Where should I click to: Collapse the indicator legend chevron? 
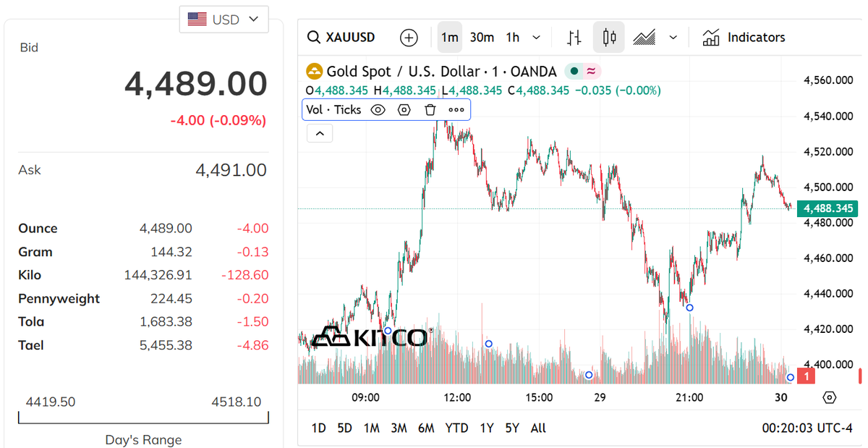pyautogui.click(x=320, y=133)
